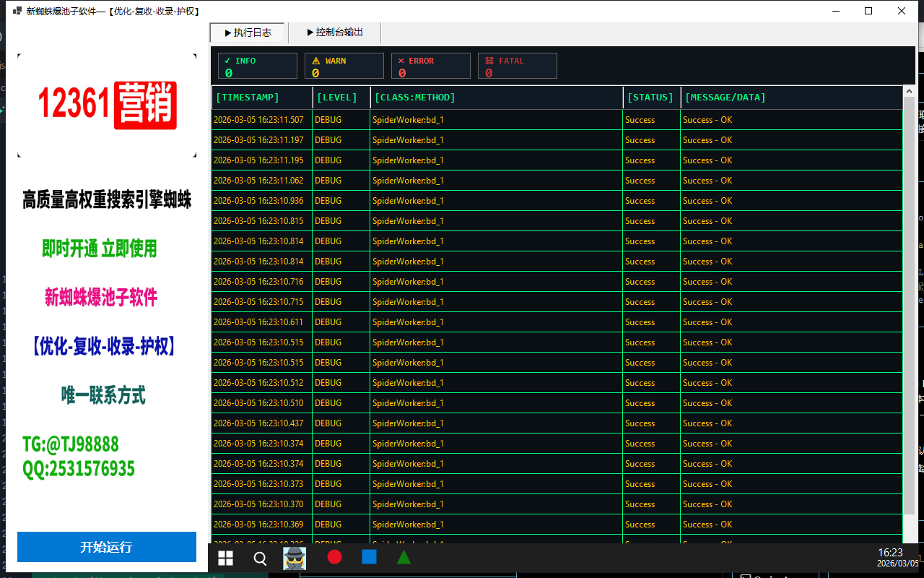The height and width of the screenshot is (578, 924).
Task: Click the [STATUS] column header
Action: pyautogui.click(x=650, y=97)
